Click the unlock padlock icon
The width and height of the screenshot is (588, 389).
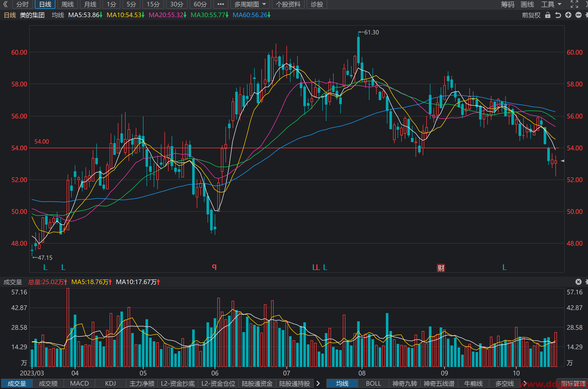[548, 15]
